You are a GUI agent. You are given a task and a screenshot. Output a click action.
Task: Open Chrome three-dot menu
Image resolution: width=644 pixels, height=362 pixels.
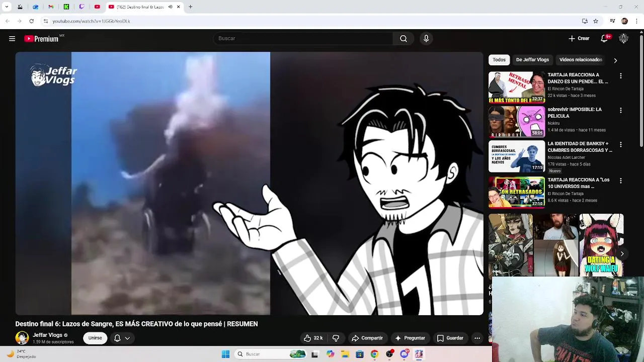(x=637, y=21)
